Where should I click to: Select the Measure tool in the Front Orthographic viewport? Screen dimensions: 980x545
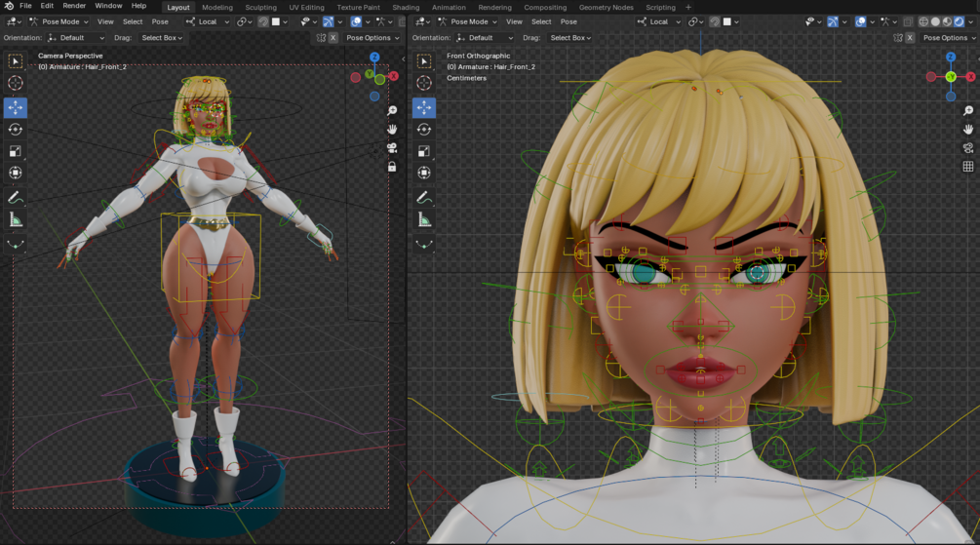424,220
